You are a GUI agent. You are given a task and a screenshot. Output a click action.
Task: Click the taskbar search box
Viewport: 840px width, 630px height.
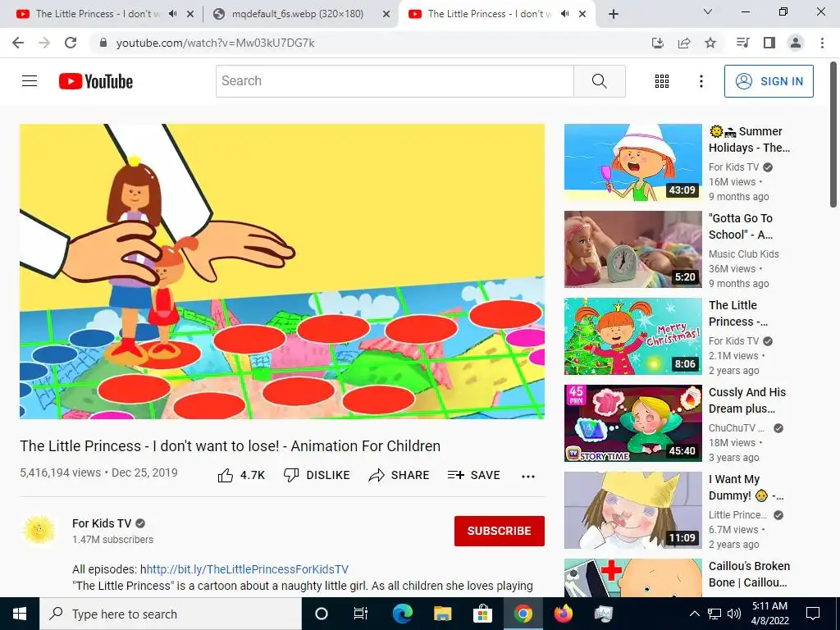tap(171, 614)
